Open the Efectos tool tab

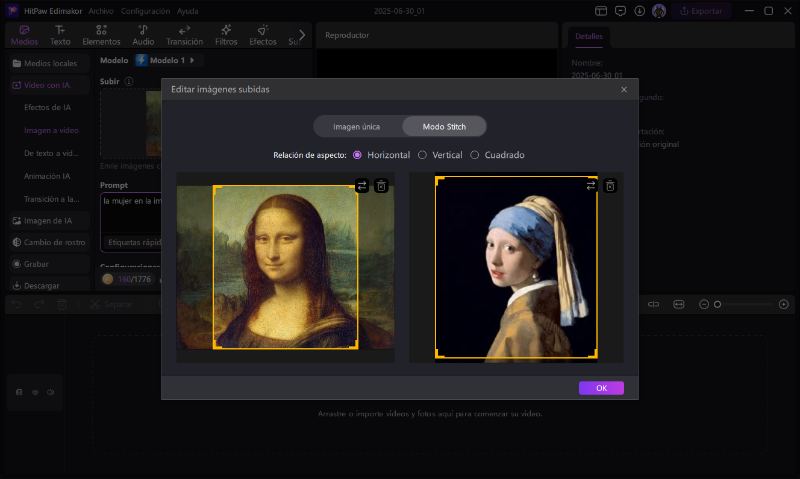click(x=263, y=35)
